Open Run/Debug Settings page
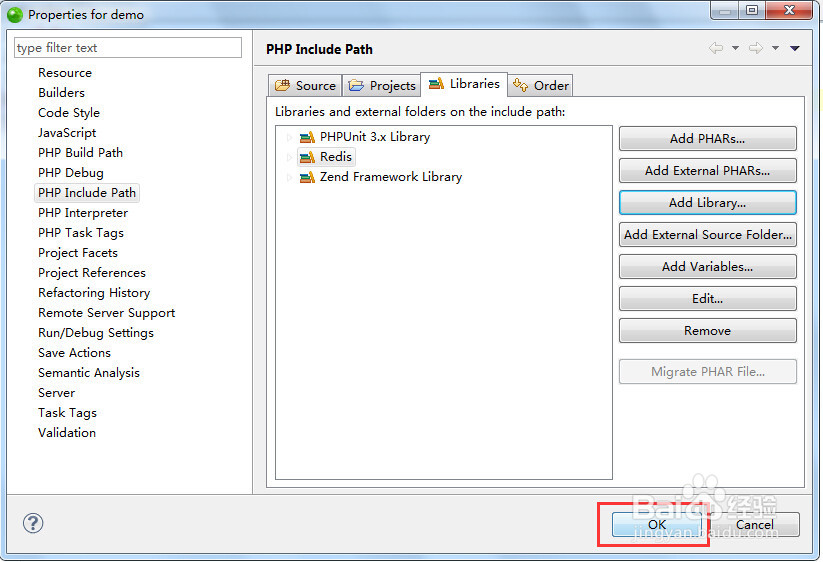Screen dimensions: 823x562 pyautogui.click(x=96, y=333)
